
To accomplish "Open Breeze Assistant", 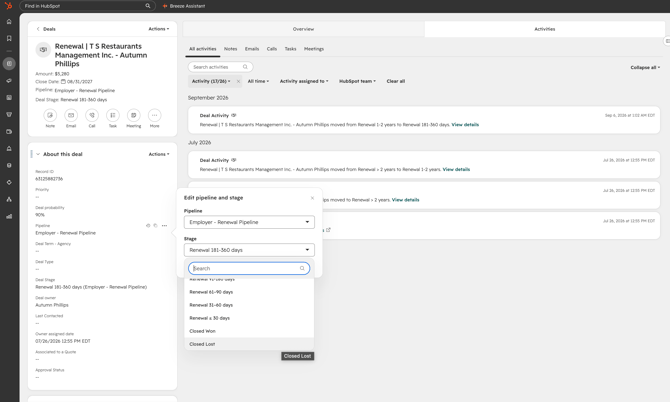I will [184, 6].
